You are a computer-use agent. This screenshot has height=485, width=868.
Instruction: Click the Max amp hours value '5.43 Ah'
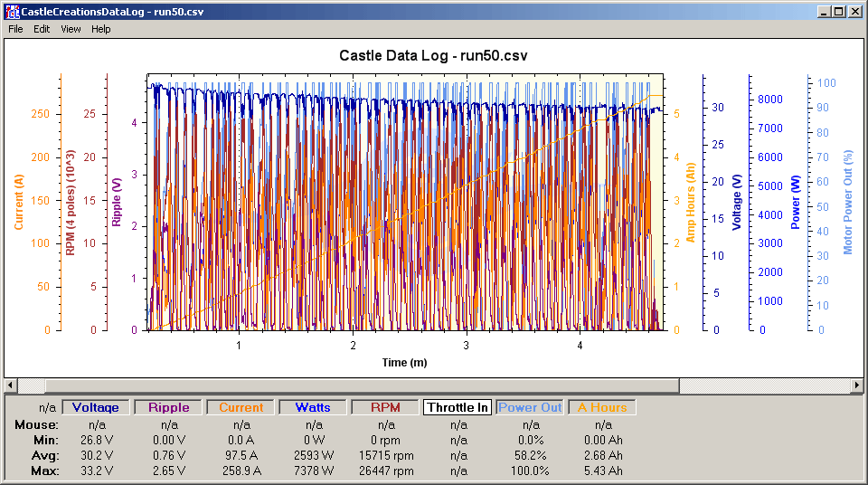[x=603, y=471]
